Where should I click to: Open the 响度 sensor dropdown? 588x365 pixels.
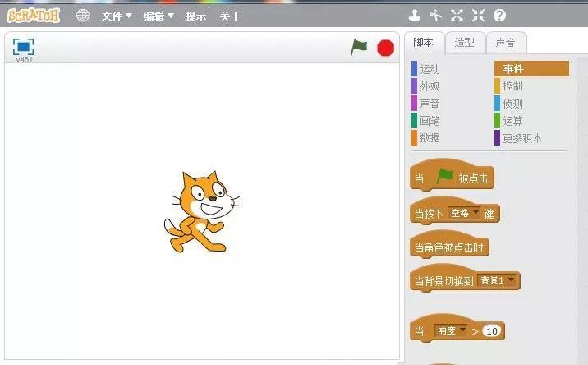coord(451,330)
